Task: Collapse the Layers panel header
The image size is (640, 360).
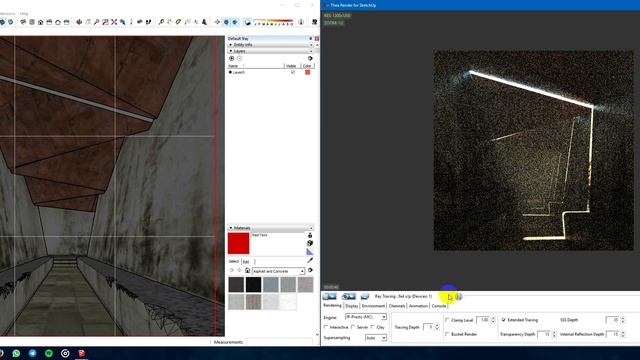Action: pos(271,51)
